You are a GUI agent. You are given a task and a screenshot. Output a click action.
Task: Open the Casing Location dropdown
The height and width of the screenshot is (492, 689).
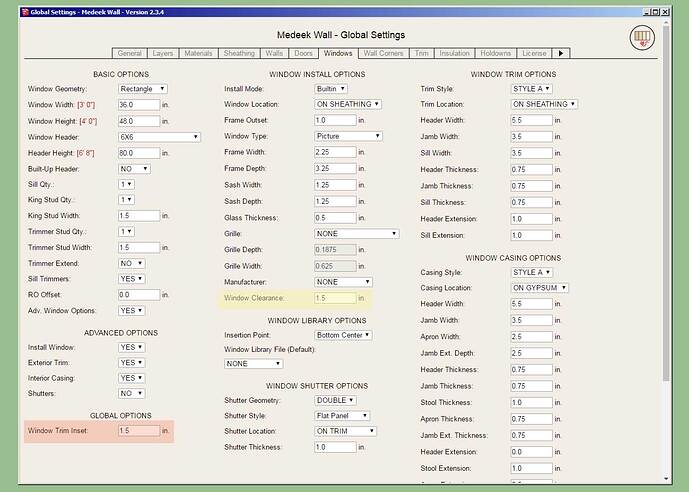point(540,288)
